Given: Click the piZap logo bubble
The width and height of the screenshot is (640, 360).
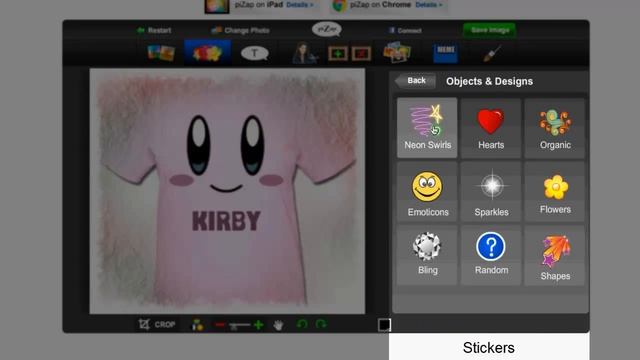Looking at the screenshot, I should pos(327,29).
